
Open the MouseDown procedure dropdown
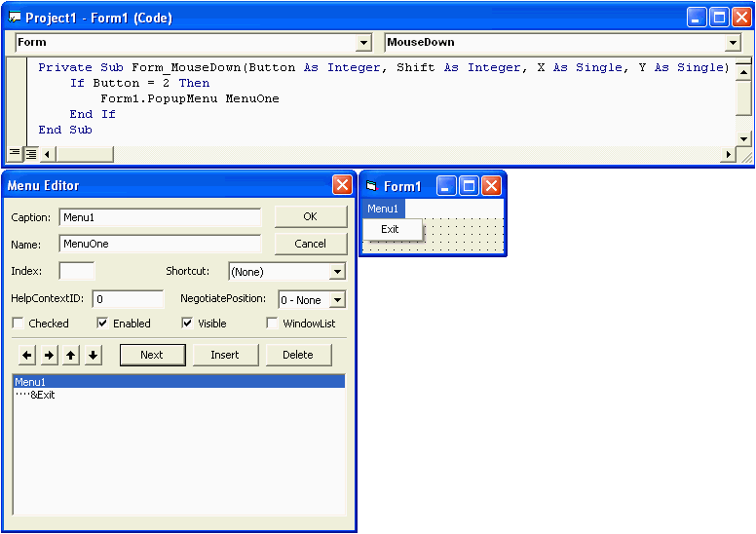[x=733, y=43]
